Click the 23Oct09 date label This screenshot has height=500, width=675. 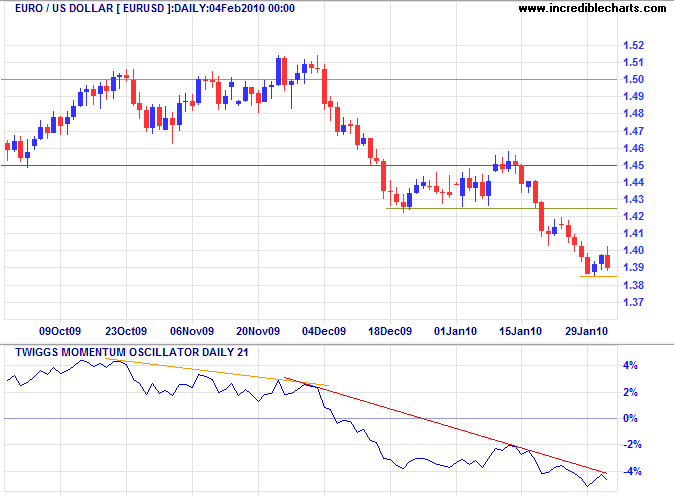pos(126,331)
